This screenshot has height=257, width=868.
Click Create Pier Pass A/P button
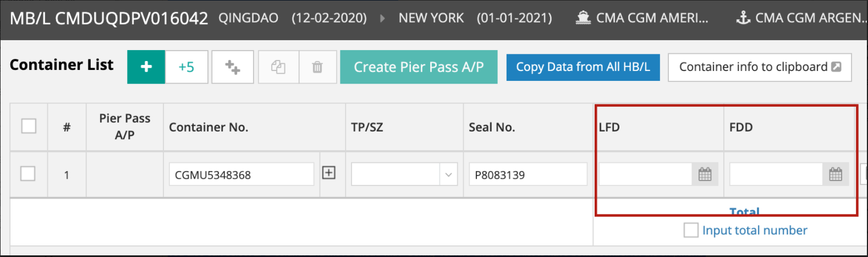(419, 67)
